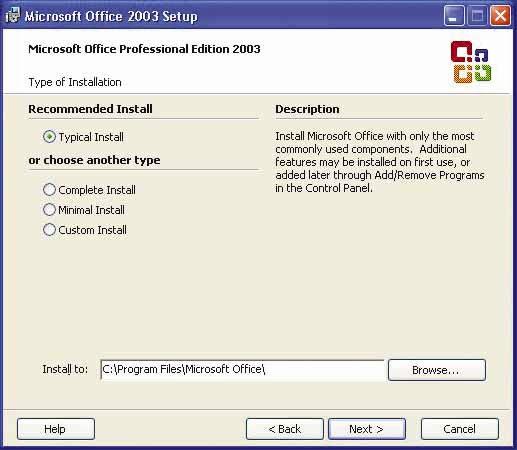Click the description paragraph about commonly used components
This screenshot has height=450, width=517.
pos(380,162)
